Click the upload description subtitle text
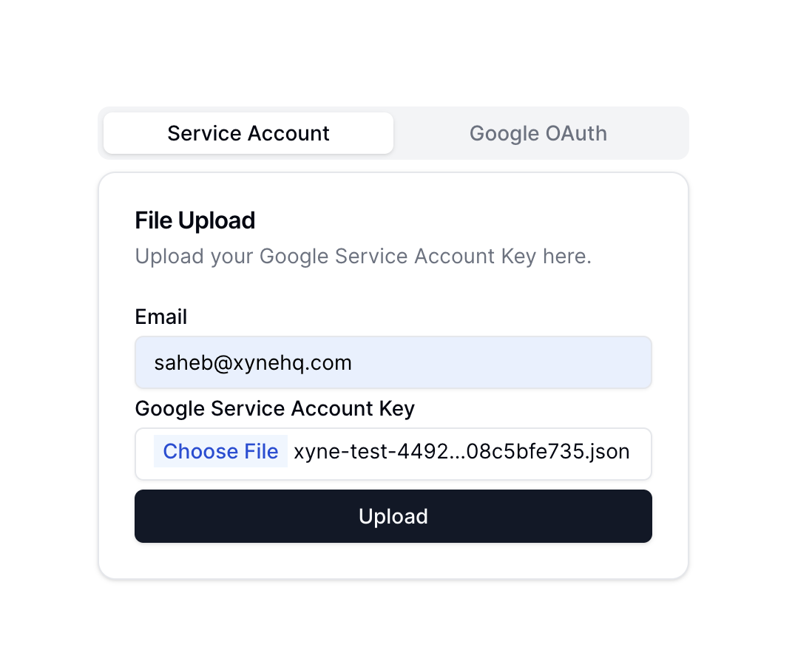 pos(363,257)
